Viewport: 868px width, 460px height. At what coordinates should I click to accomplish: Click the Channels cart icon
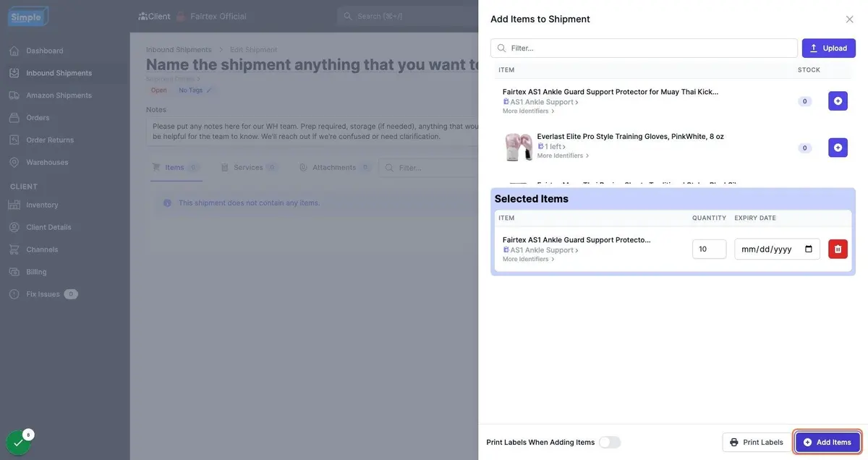14,250
